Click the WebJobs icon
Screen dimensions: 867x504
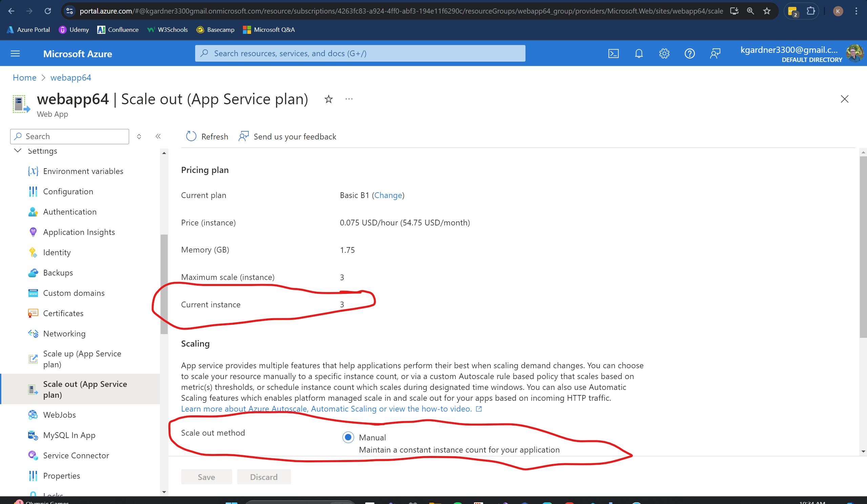click(x=33, y=415)
